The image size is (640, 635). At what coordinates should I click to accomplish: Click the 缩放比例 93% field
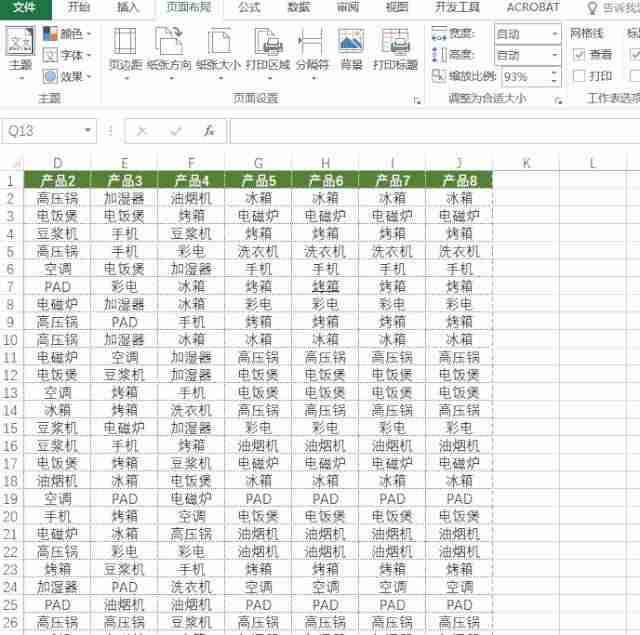pyautogui.click(x=525, y=77)
